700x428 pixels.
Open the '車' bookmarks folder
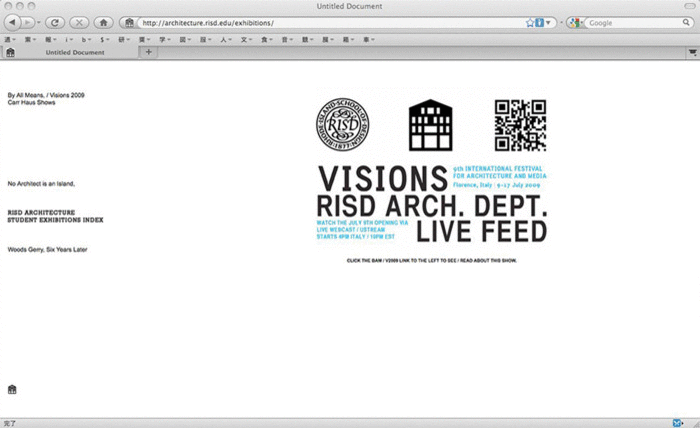coord(369,40)
